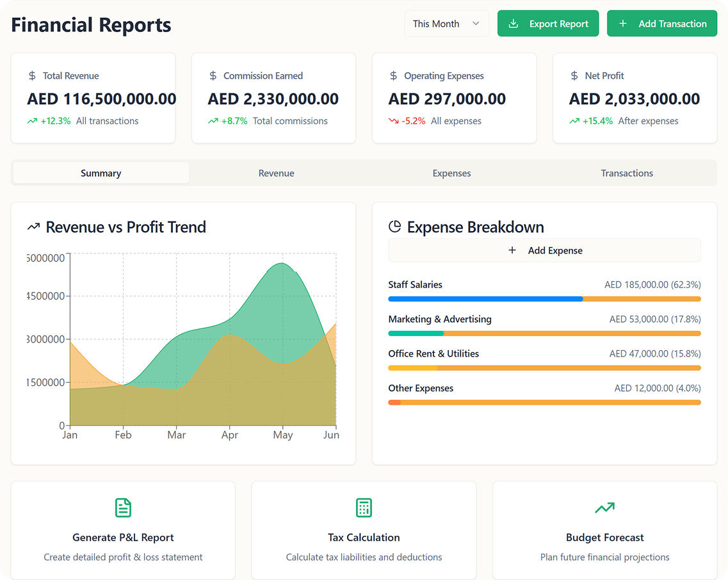Switch to the Revenue tab
Screen dimensions: 728x580
point(276,173)
